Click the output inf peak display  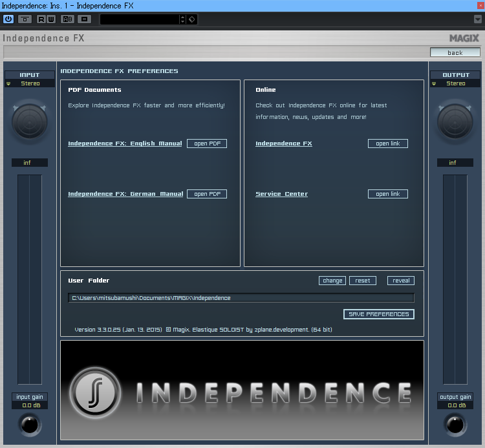click(455, 163)
